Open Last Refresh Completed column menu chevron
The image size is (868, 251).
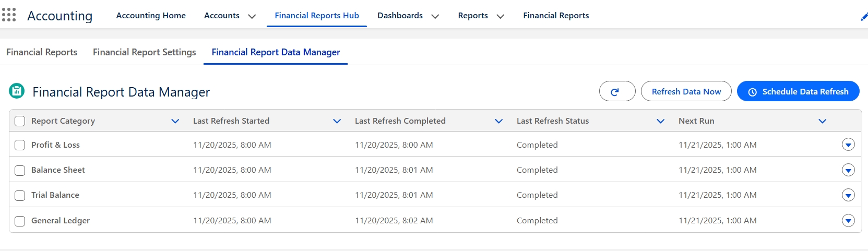pos(499,121)
